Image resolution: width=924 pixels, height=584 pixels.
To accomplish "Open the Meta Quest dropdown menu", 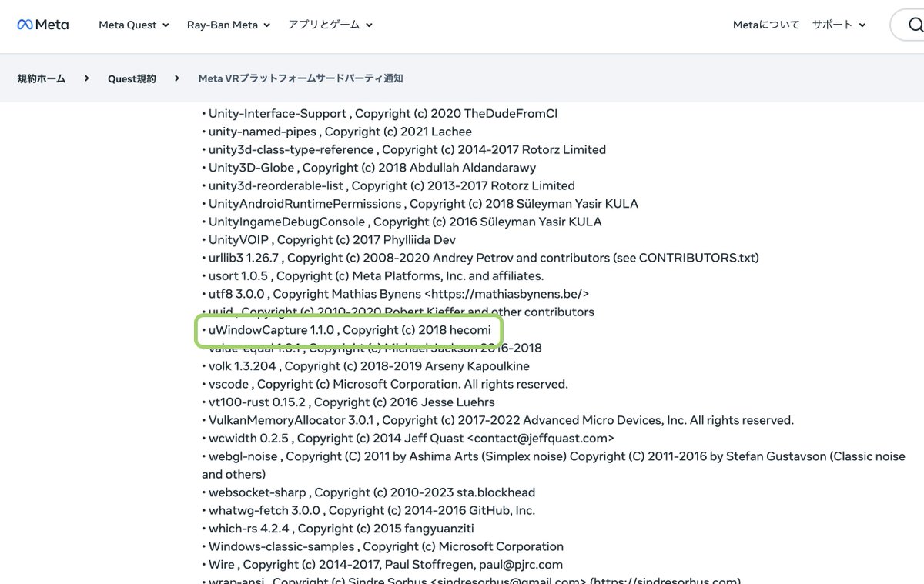I will pyautogui.click(x=133, y=25).
